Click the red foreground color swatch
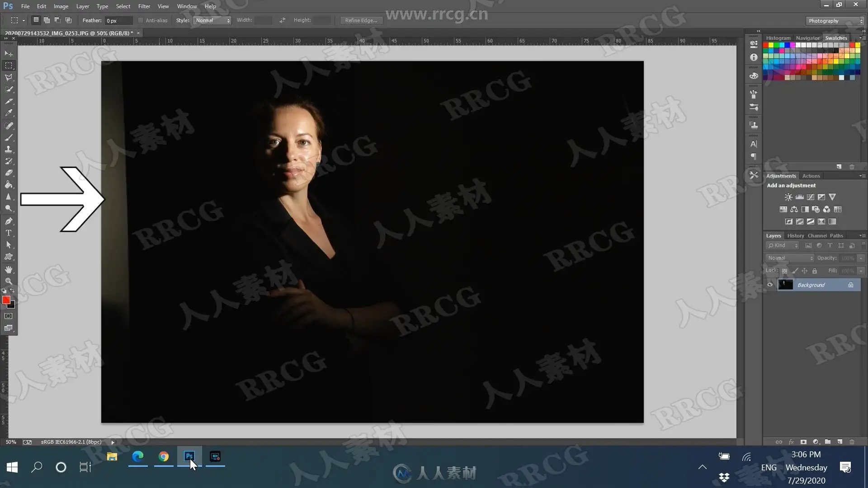This screenshot has width=868, height=488. click(x=6, y=300)
